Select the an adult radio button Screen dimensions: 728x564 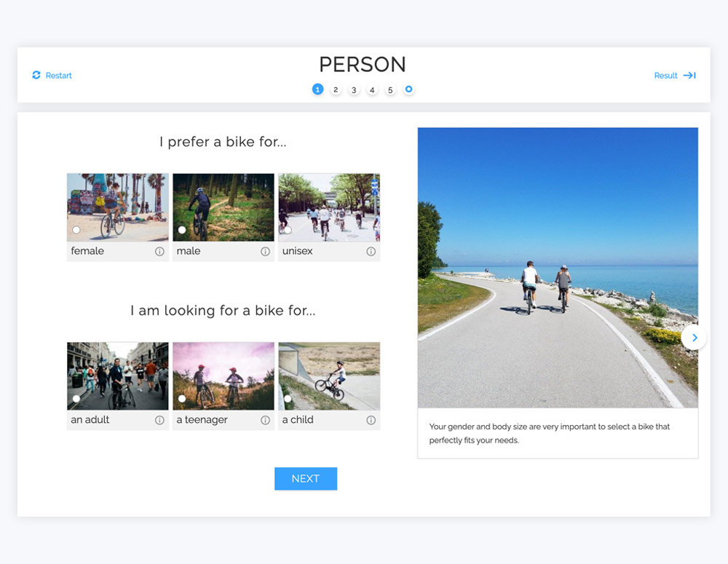[x=76, y=398]
